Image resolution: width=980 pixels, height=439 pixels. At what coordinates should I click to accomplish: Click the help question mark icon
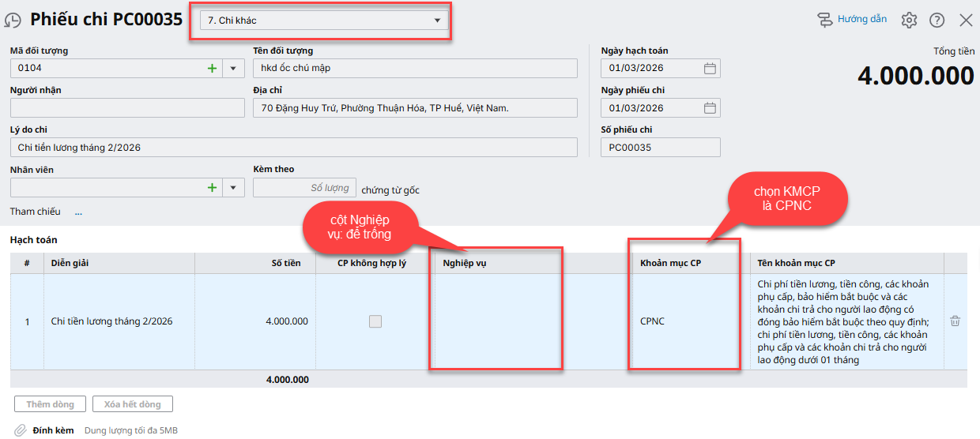pyautogui.click(x=937, y=21)
